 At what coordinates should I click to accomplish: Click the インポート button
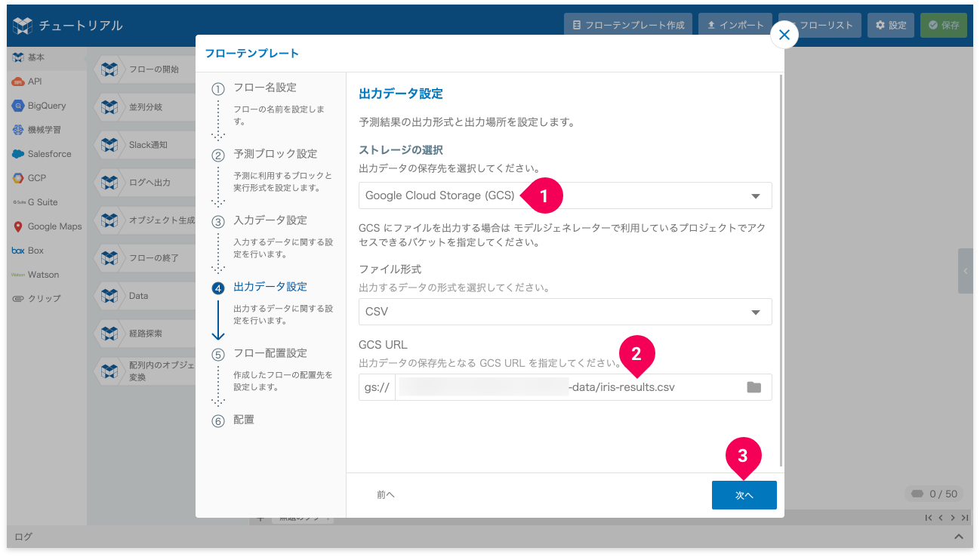735,25
